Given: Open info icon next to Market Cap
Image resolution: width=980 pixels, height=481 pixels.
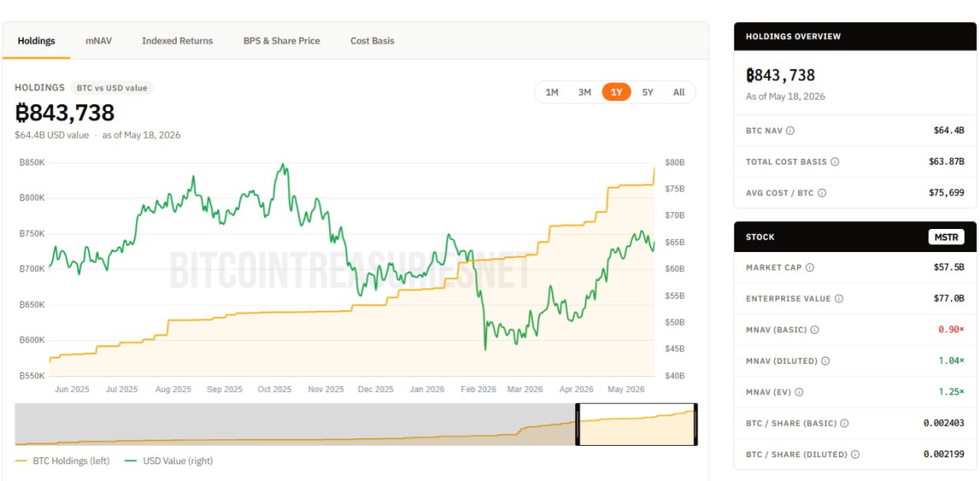Looking at the screenshot, I should [x=810, y=267].
